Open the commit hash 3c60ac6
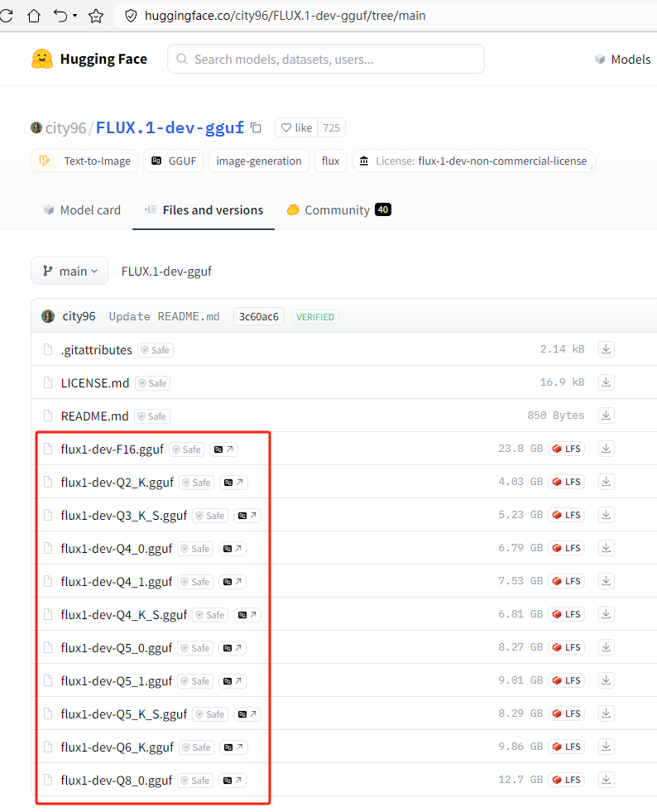The image size is (657, 812). pyautogui.click(x=259, y=316)
